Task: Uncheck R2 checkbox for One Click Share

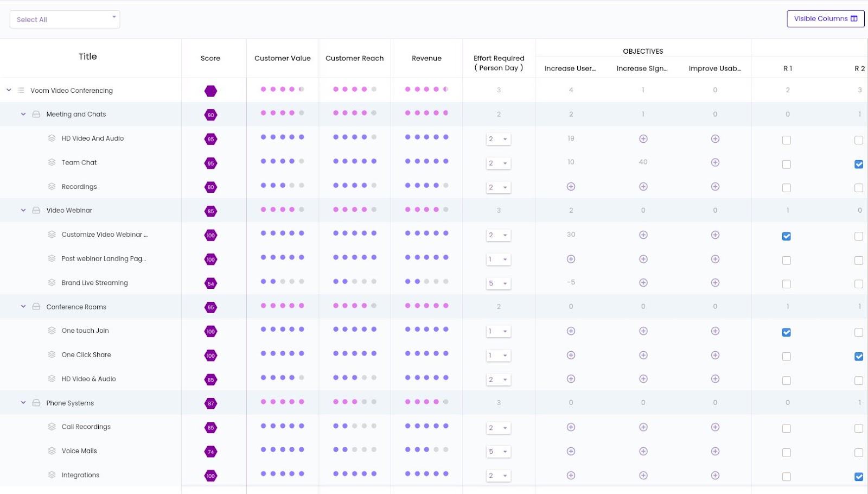Action: click(858, 357)
